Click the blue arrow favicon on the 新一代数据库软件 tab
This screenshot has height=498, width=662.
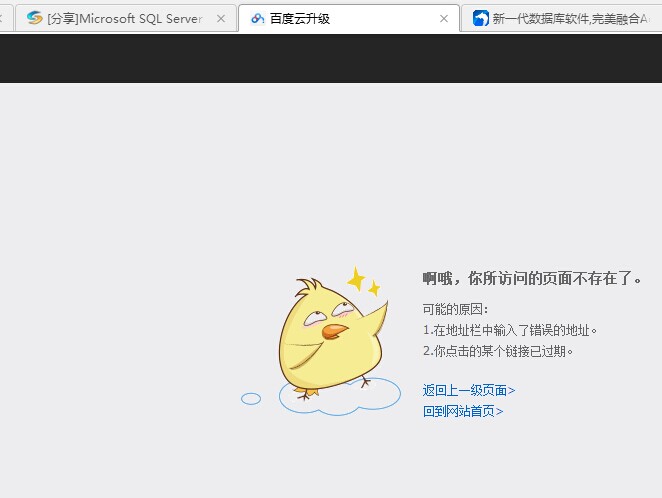[x=481, y=18]
